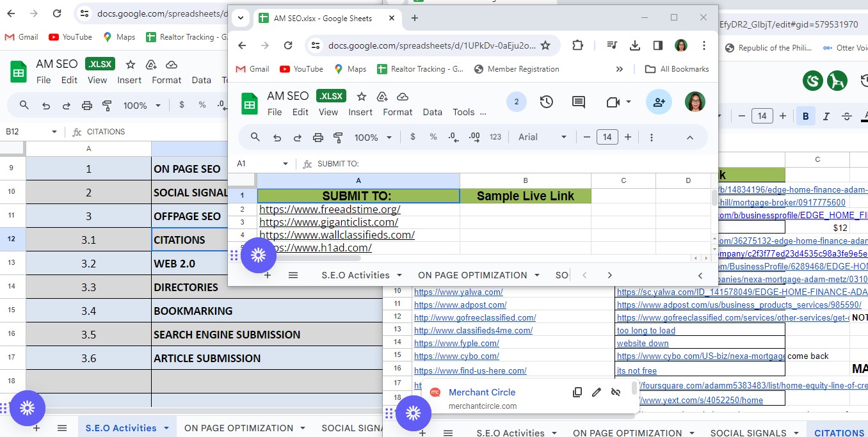Open Merchant Circle link preview
868x437 pixels.
point(482,392)
